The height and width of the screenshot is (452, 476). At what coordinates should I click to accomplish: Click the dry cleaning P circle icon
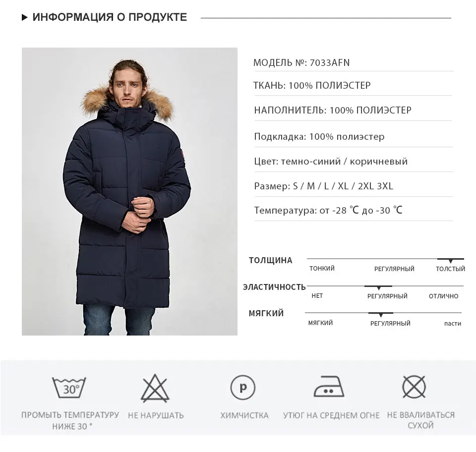(243, 388)
